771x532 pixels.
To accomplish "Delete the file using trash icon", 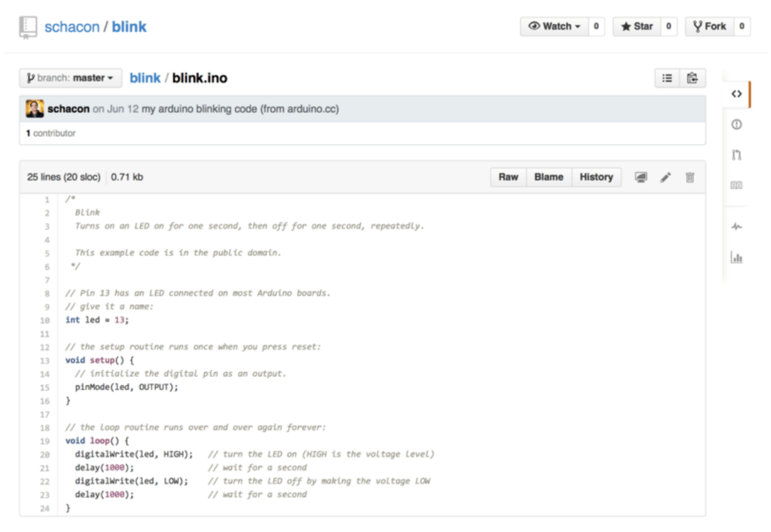I will pos(690,177).
